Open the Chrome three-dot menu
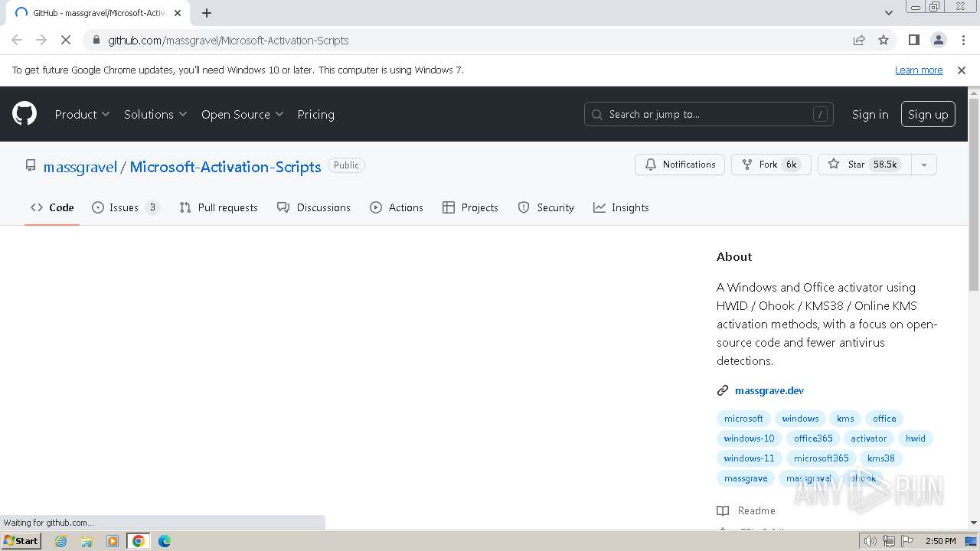 (x=962, y=40)
